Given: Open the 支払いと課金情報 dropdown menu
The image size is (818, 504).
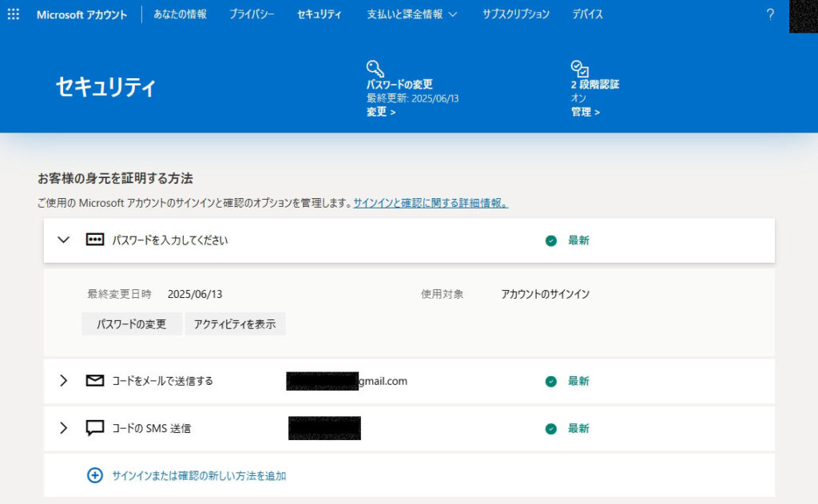Looking at the screenshot, I should tap(412, 14).
